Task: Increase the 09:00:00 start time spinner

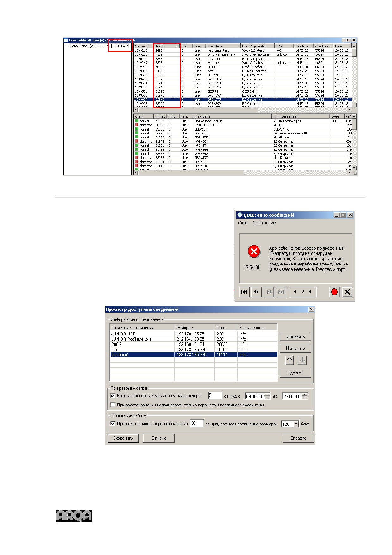Action: tap(267, 395)
